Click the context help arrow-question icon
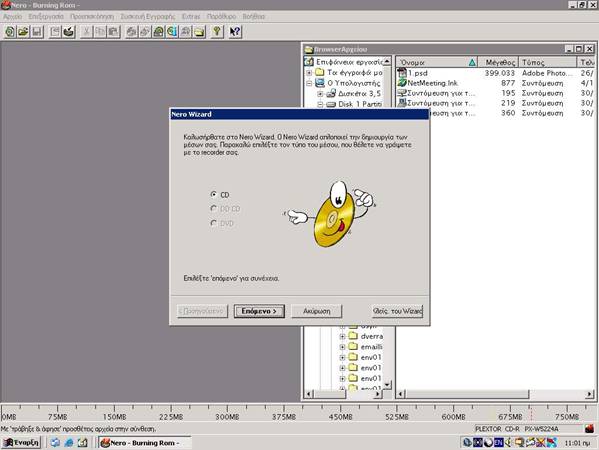The image size is (599, 450). 235,31
